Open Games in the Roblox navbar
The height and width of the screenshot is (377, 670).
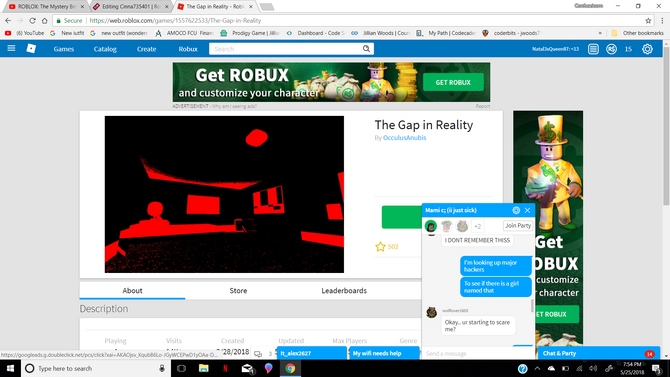tap(64, 49)
